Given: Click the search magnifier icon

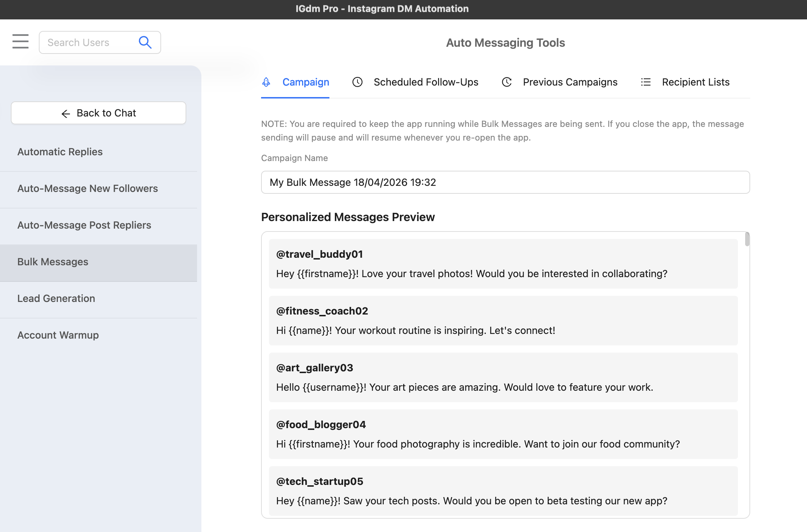Looking at the screenshot, I should (145, 42).
